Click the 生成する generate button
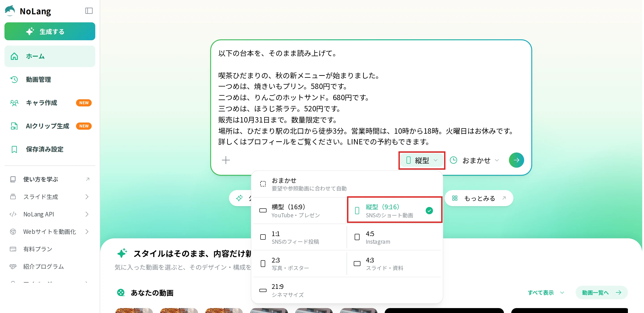Screen dimensions: 644x313 click(50, 32)
